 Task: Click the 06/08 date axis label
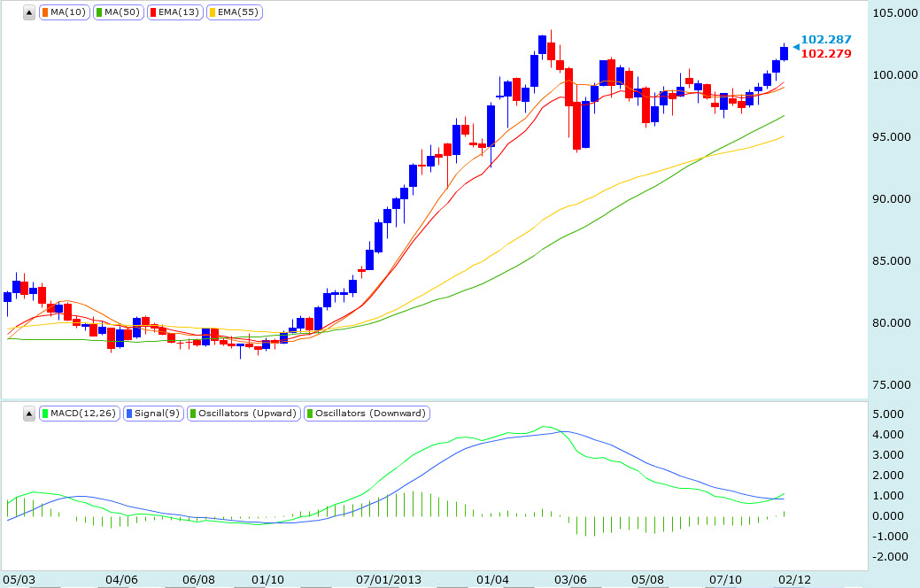(x=198, y=580)
